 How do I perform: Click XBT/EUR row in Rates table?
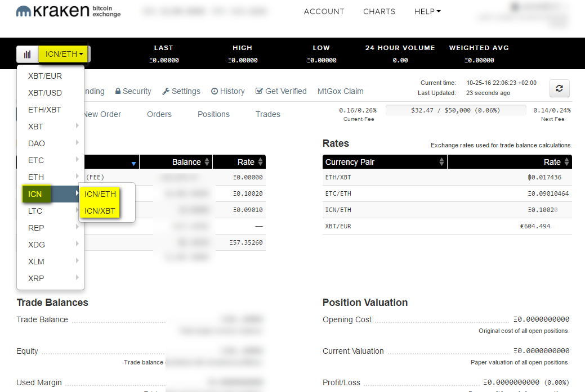(x=447, y=226)
